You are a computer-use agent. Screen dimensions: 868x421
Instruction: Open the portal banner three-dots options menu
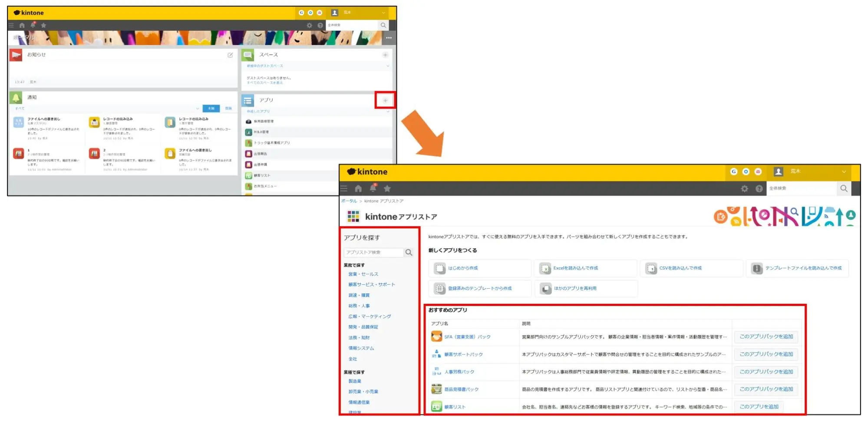pos(389,38)
